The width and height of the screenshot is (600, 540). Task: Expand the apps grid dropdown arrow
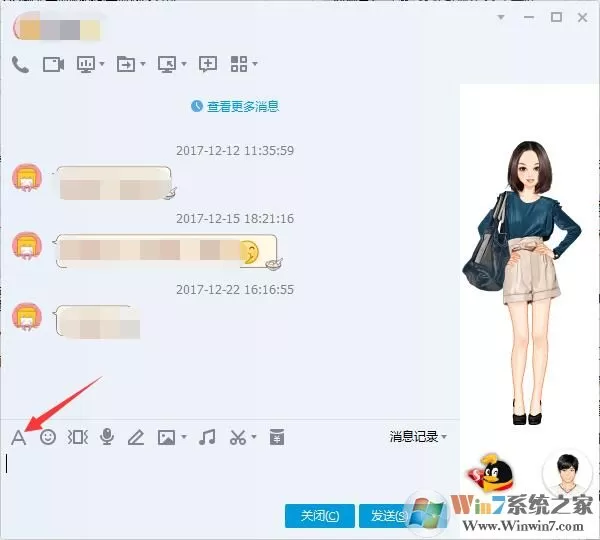255,64
